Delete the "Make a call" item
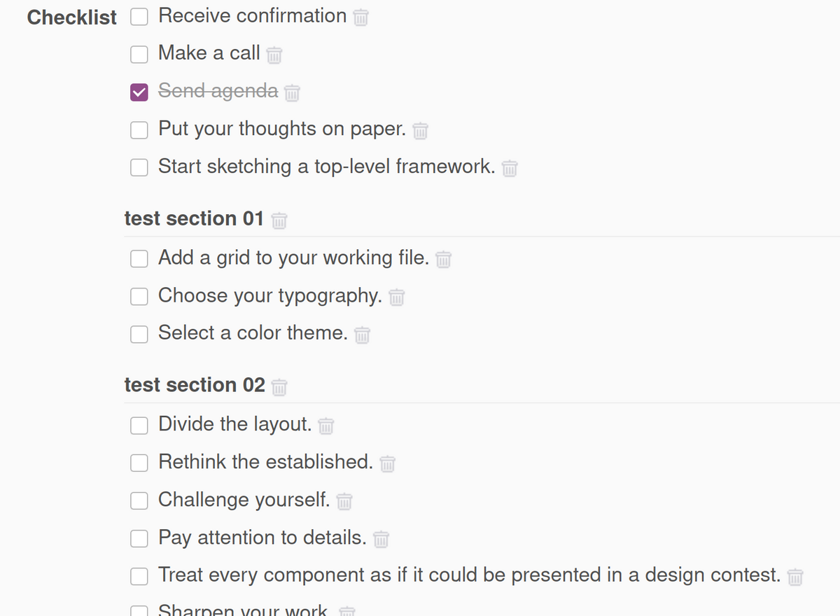The image size is (840, 616). pyautogui.click(x=274, y=55)
